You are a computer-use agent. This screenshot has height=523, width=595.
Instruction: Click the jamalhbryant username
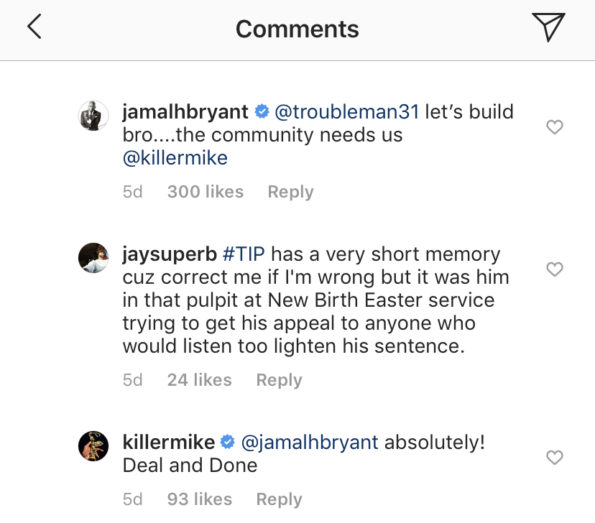coord(185,112)
